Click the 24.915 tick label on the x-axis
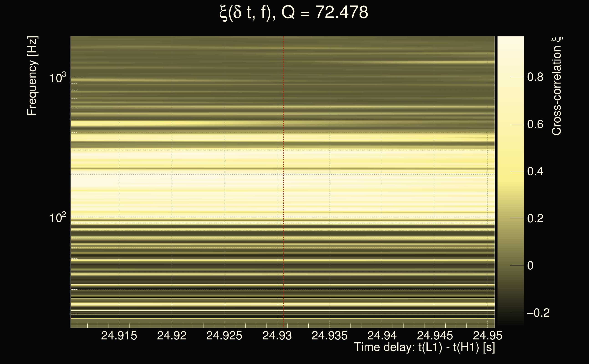 [119, 336]
